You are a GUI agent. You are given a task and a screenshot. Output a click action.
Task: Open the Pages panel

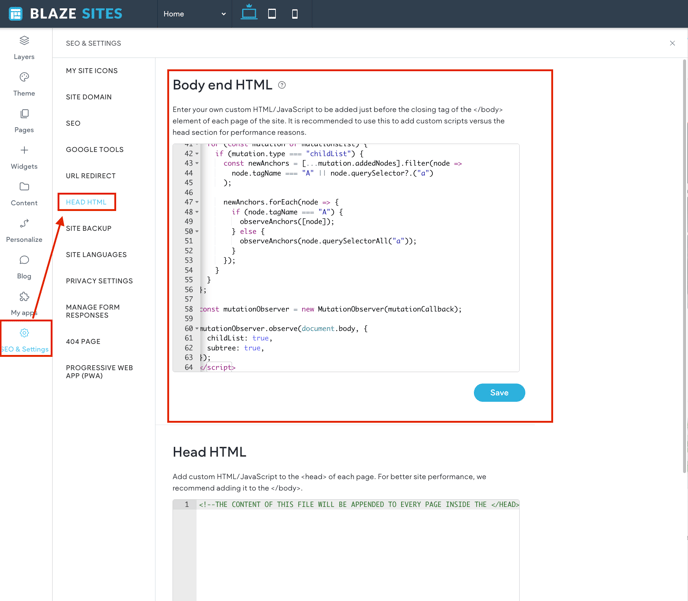coord(24,114)
